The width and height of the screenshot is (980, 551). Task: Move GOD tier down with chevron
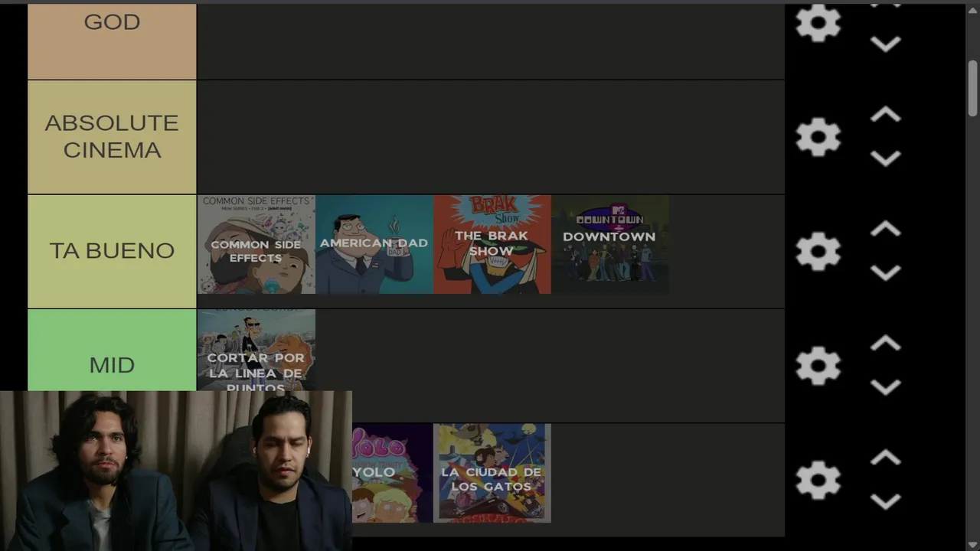coord(886,44)
